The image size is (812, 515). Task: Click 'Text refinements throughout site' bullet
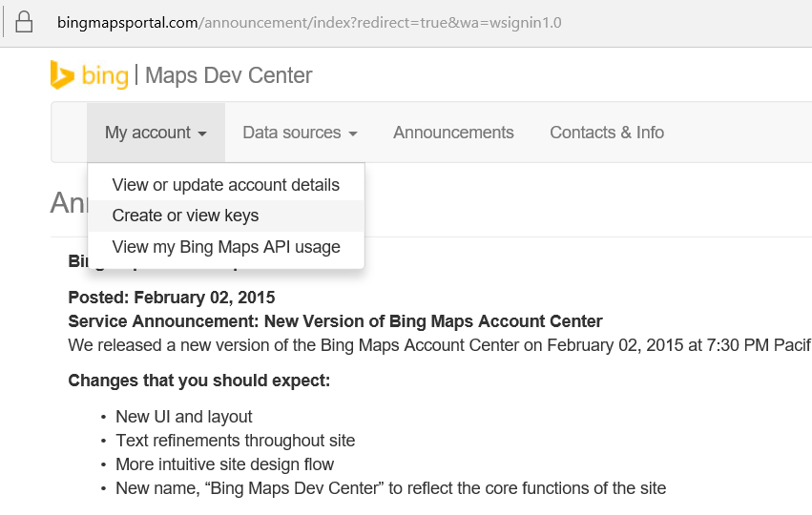pyautogui.click(x=235, y=441)
